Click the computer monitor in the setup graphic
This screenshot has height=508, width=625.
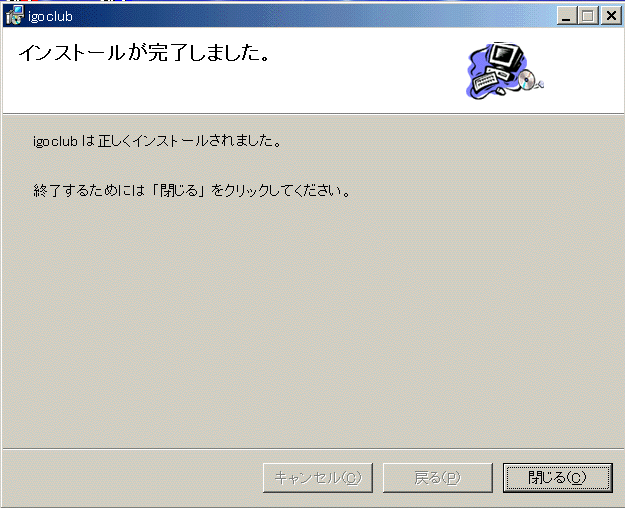[x=507, y=55]
